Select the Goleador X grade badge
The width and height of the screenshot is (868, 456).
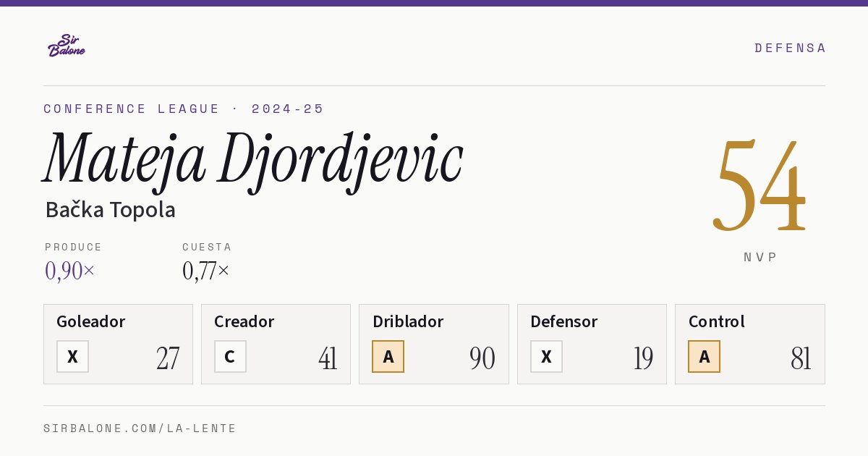pyautogui.click(x=72, y=356)
